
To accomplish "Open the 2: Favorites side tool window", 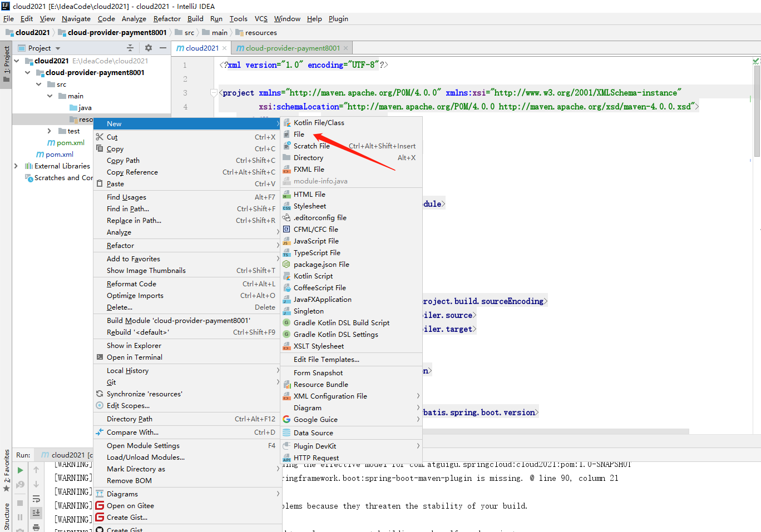I will (7, 470).
